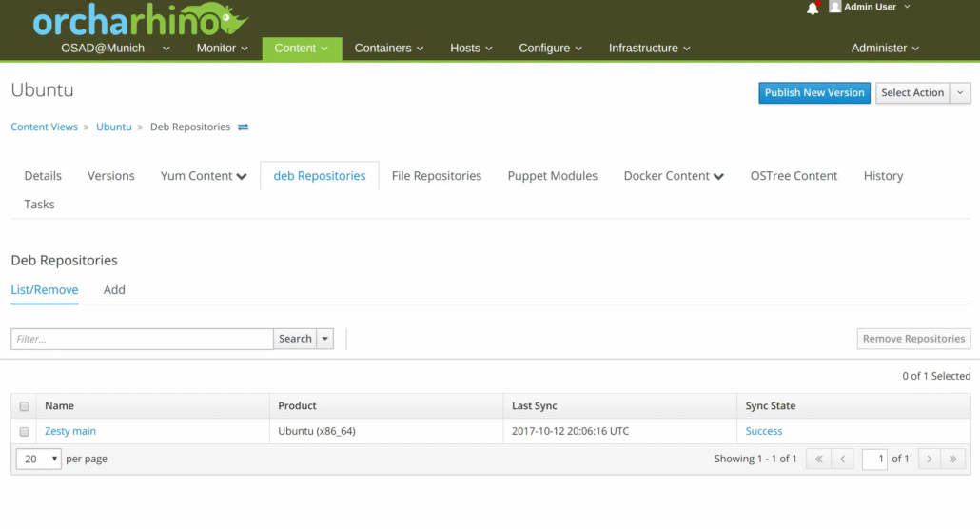Image resolution: width=980 pixels, height=529 pixels.
Task: Click the notification bell icon
Action: 813,9
